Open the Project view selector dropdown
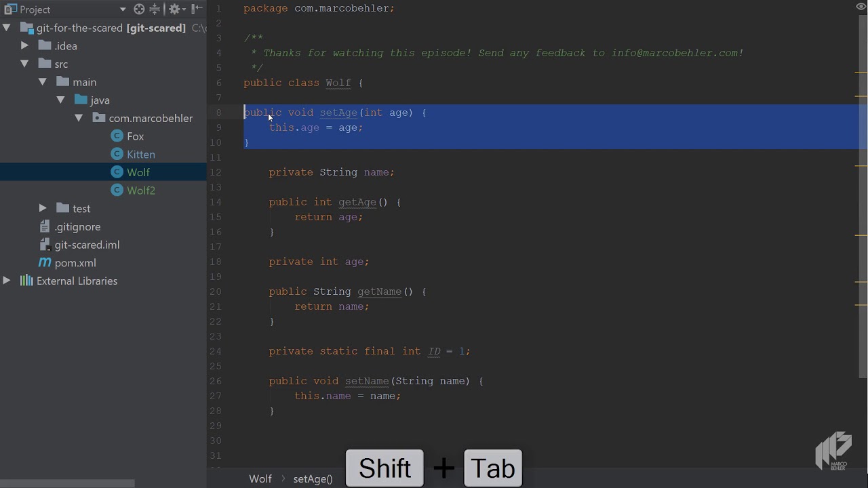Image resolution: width=868 pixels, height=488 pixels. point(123,9)
